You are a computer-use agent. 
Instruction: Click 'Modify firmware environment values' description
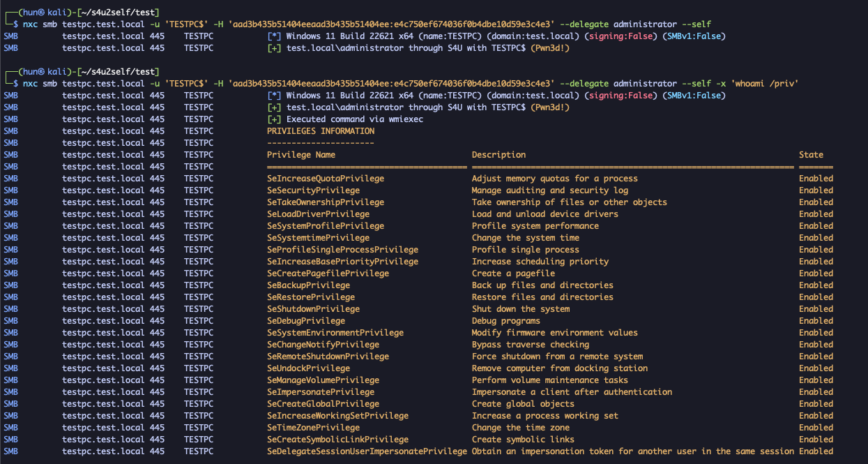pyautogui.click(x=555, y=333)
